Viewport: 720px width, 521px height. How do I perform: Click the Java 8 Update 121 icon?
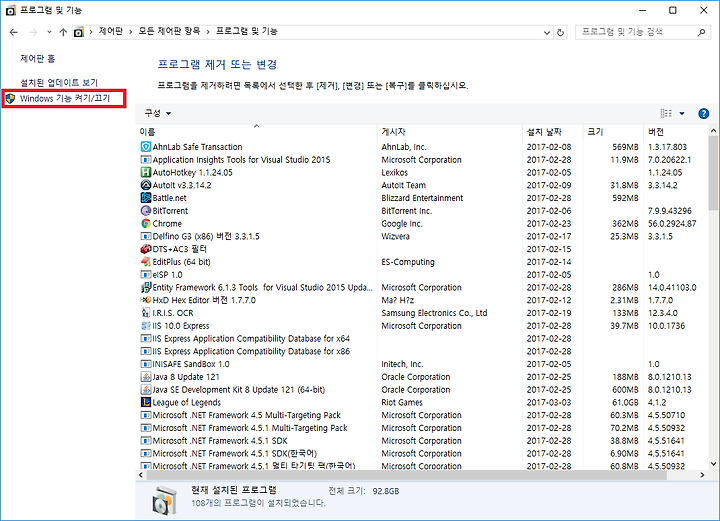[146, 377]
